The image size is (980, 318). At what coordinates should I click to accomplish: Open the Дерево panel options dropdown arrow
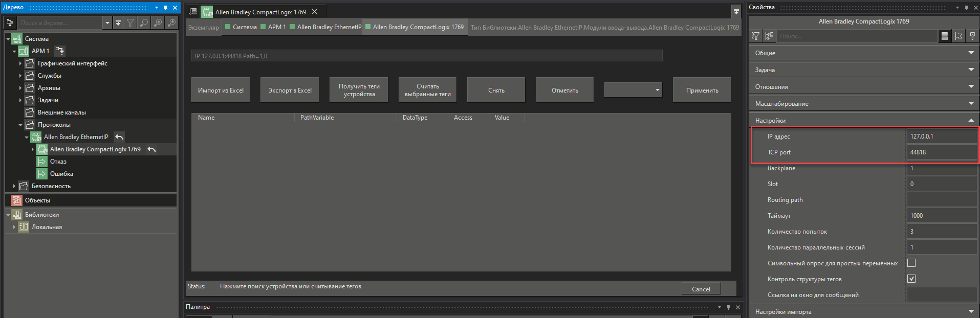157,8
